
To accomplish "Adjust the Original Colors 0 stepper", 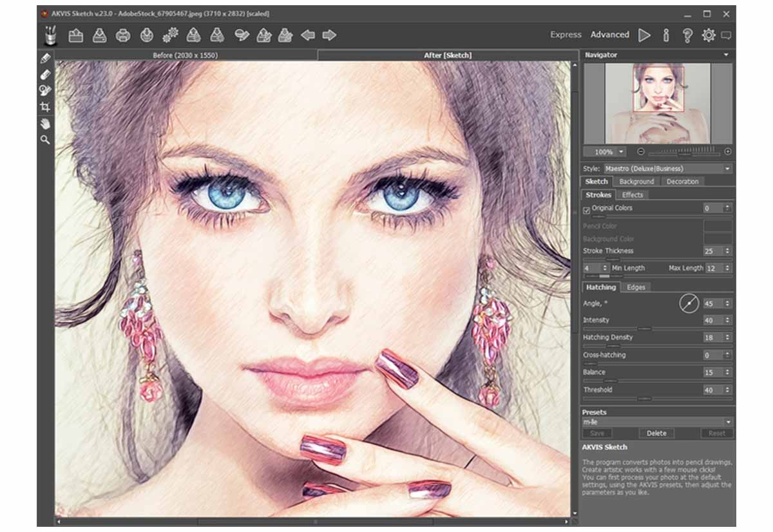I will pyautogui.click(x=728, y=208).
